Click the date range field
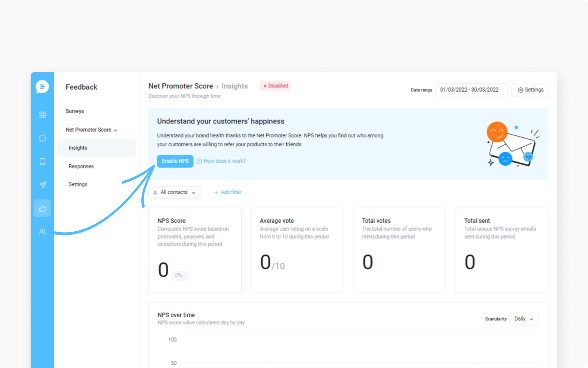Image resolution: width=588 pixels, height=368 pixels. (x=472, y=90)
